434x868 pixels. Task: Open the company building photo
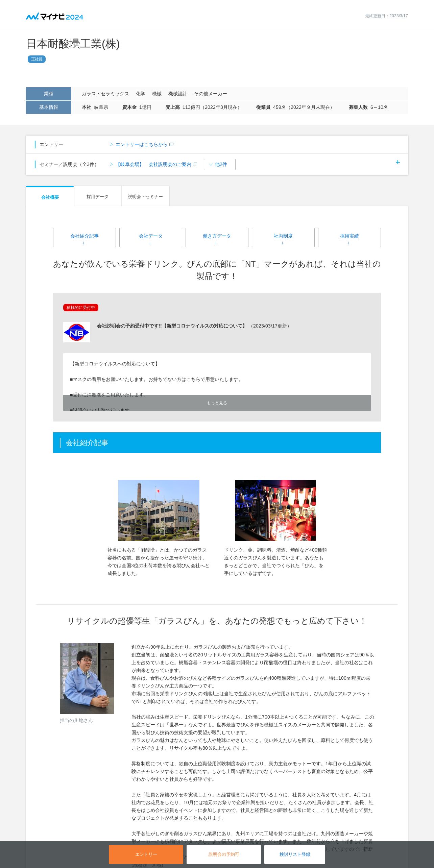click(x=159, y=510)
